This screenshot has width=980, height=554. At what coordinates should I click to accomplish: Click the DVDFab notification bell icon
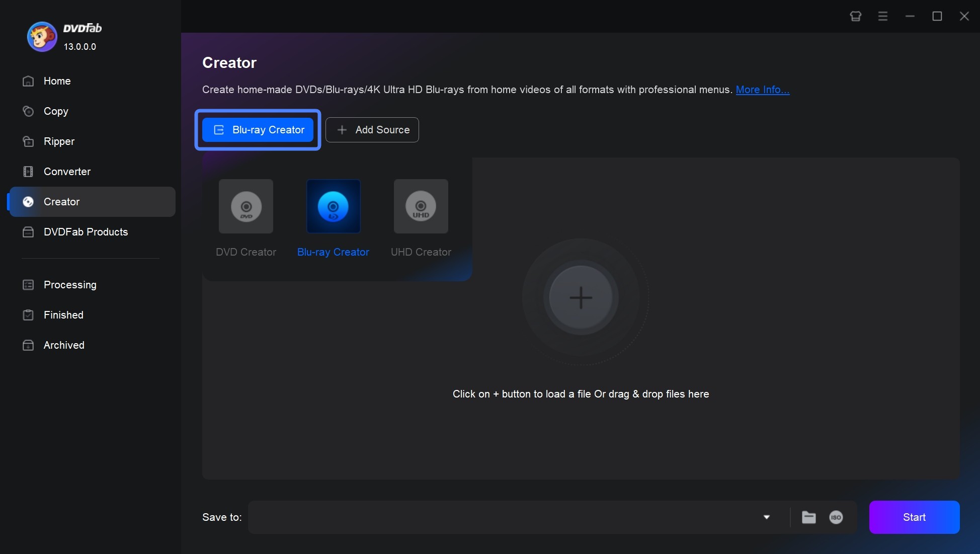856,15
